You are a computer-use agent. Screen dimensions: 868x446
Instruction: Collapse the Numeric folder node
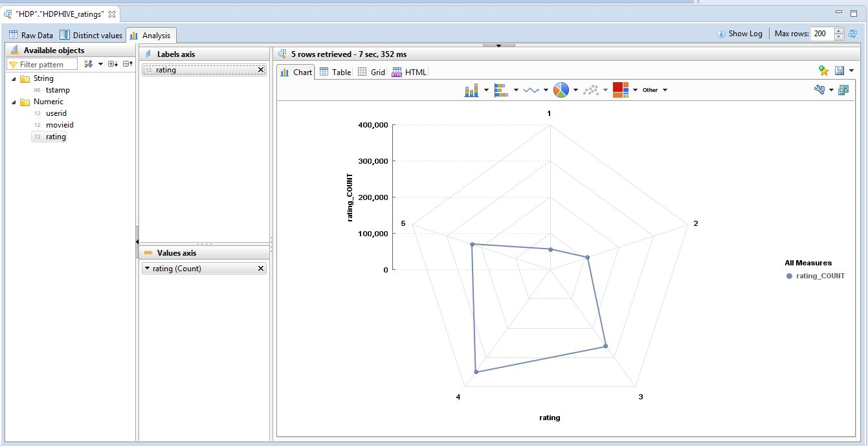click(x=14, y=102)
